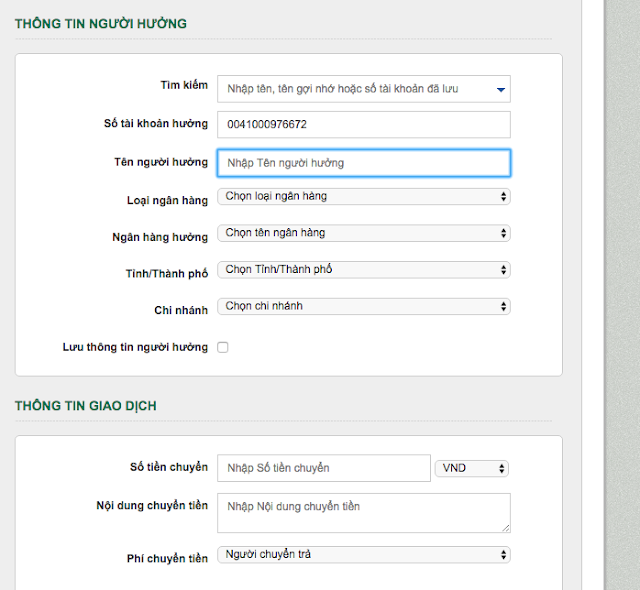Open the Loại ngân hàng dropdown
Screen dimensions: 640x590
click(x=364, y=196)
